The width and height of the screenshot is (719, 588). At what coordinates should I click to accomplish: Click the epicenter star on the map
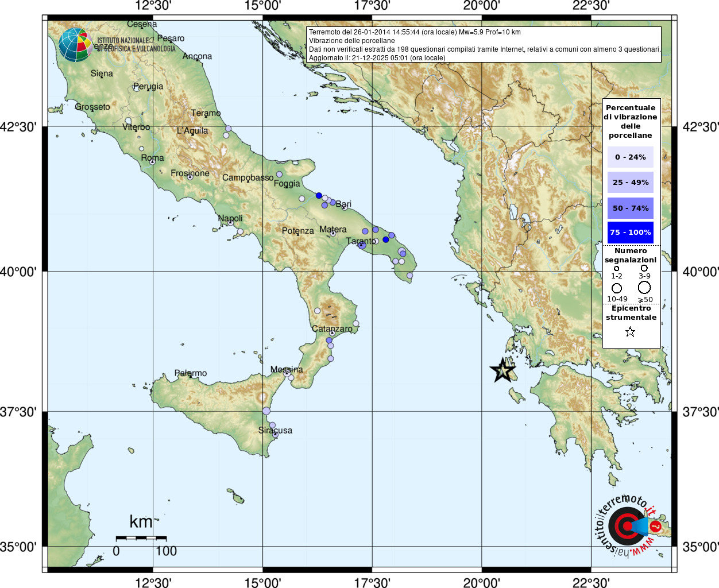point(502,370)
